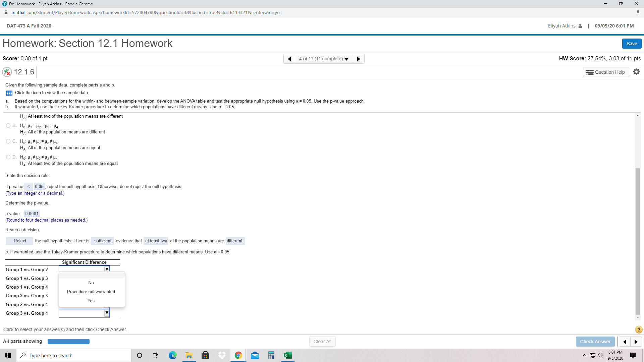Select answer option B radio button
Image resolution: width=644 pixels, height=362 pixels.
point(8,126)
